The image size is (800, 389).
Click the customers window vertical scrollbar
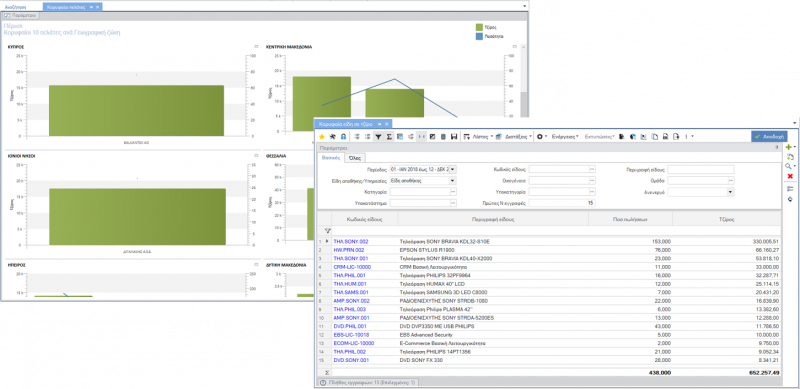tap(523, 105)
